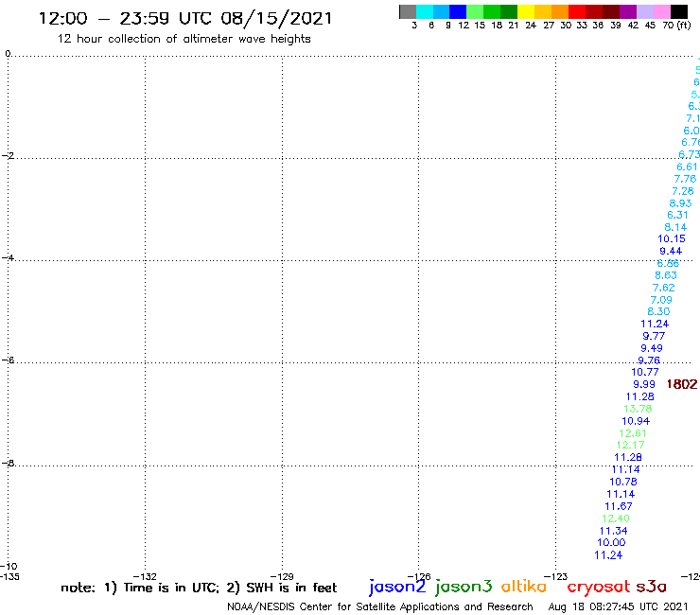Viewport: 700px width, 615px height.
Task: Click the 12.40 wave height value
Action: tap(616, 518)
